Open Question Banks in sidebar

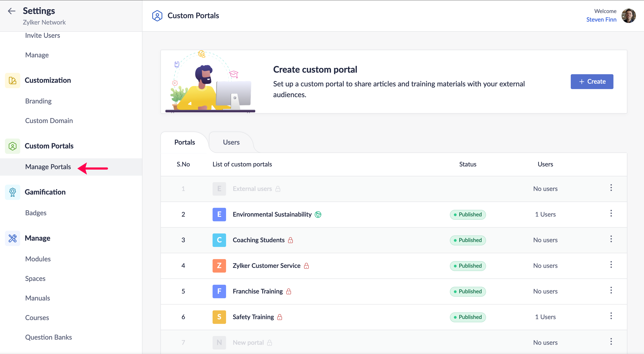(49, 337)
